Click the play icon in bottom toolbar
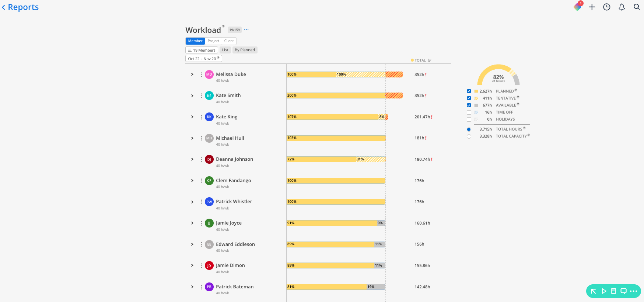 [x=604, y=291]
